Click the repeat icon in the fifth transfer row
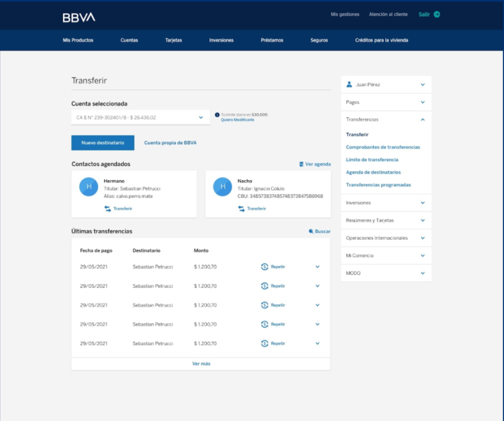Image resolution: width=504 pixels, height=421 pixels. pos(264,344)
